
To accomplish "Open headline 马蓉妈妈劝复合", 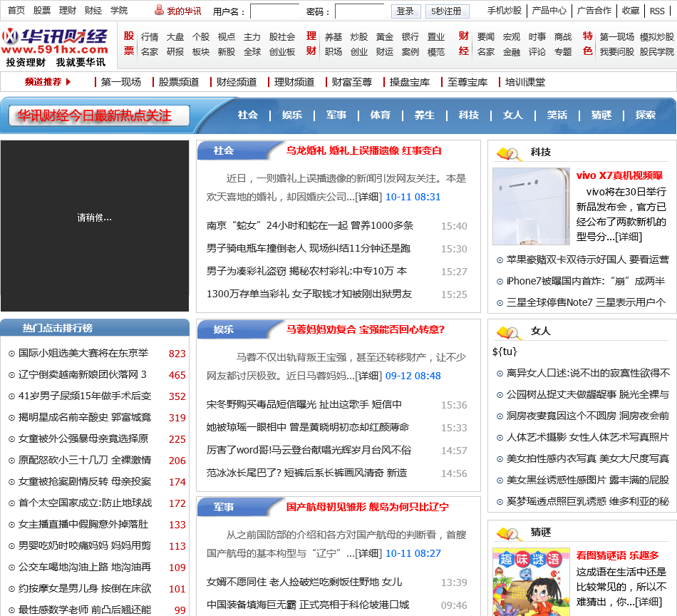I will (x=366, y=329).
